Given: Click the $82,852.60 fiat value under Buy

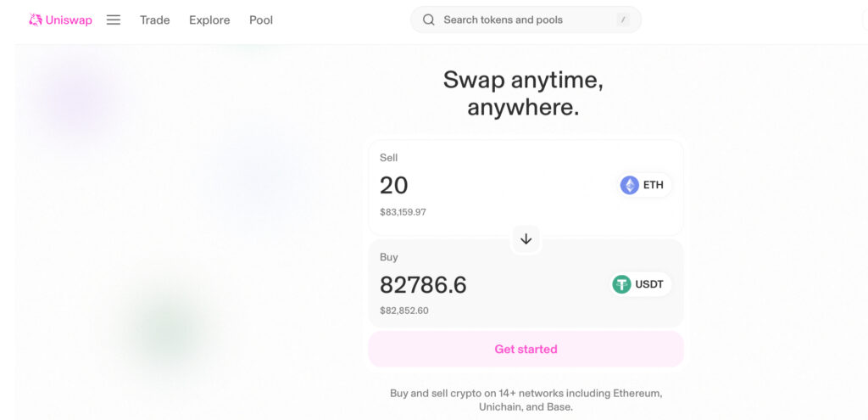Looking at the screenshot, I should pos(404,311).
